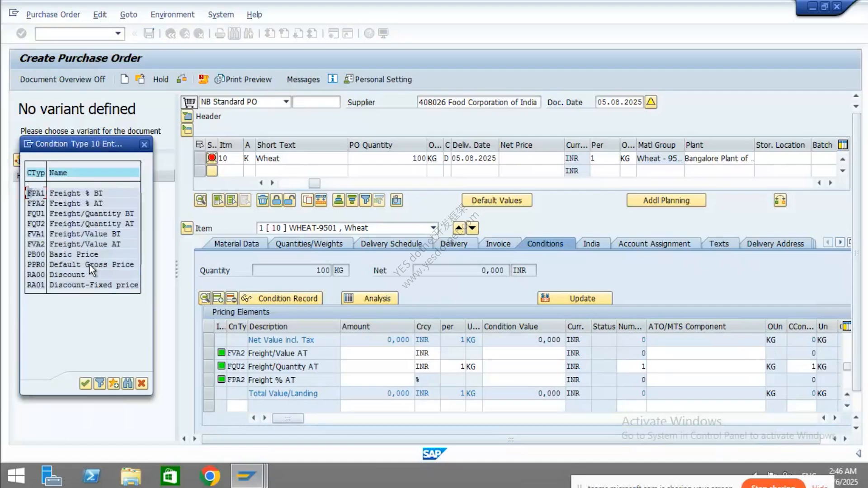Open the Messages information icon
The width and height of the screenshot is (868, 488).
tap(332, 79)
